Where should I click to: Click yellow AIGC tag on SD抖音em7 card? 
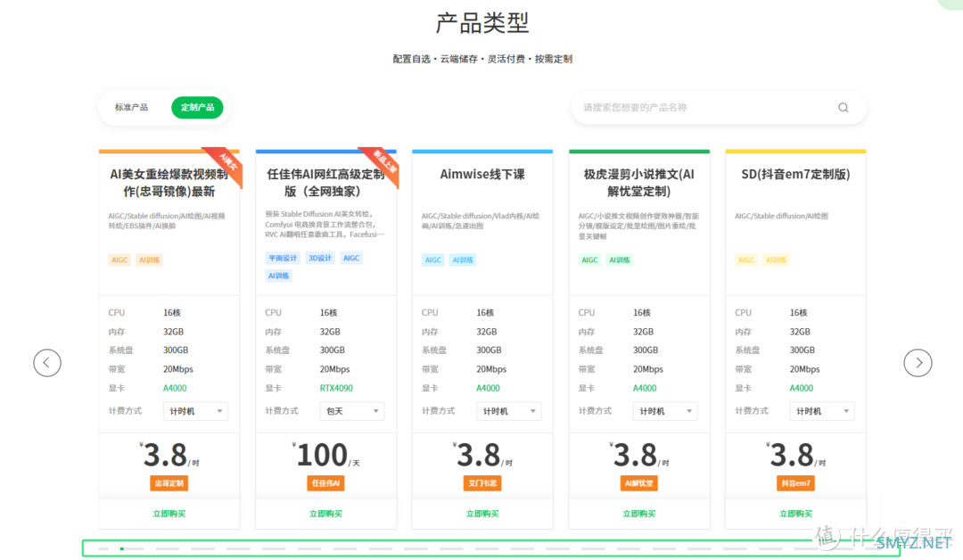(746, 259)
